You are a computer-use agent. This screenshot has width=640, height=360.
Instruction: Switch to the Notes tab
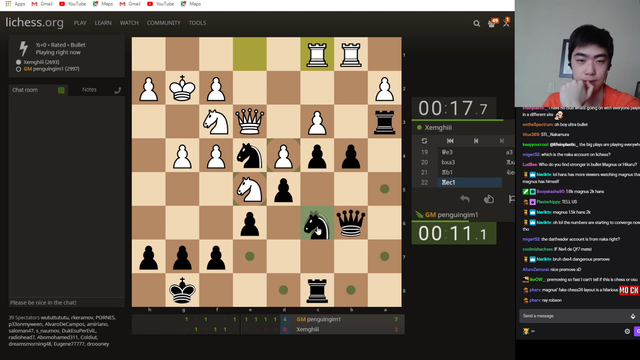click(89, 90)
